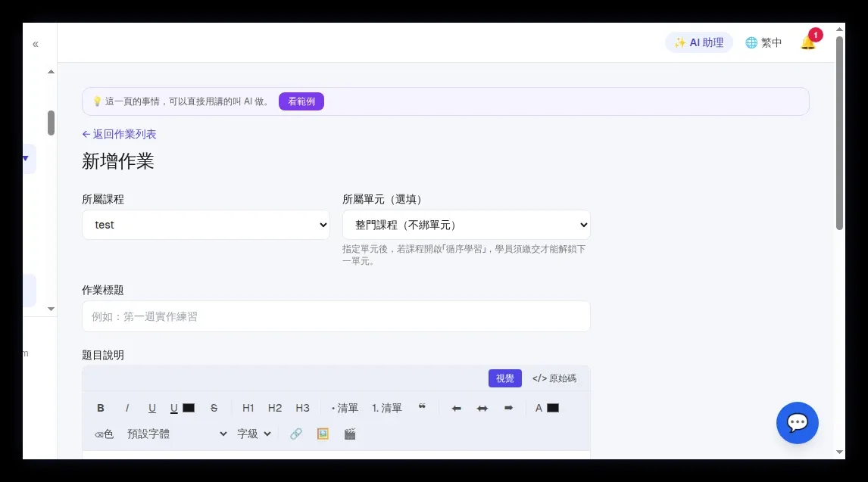Insert a bulleted list (•清單)
Viewport: 868px width, 482px height.
[345, 408]
